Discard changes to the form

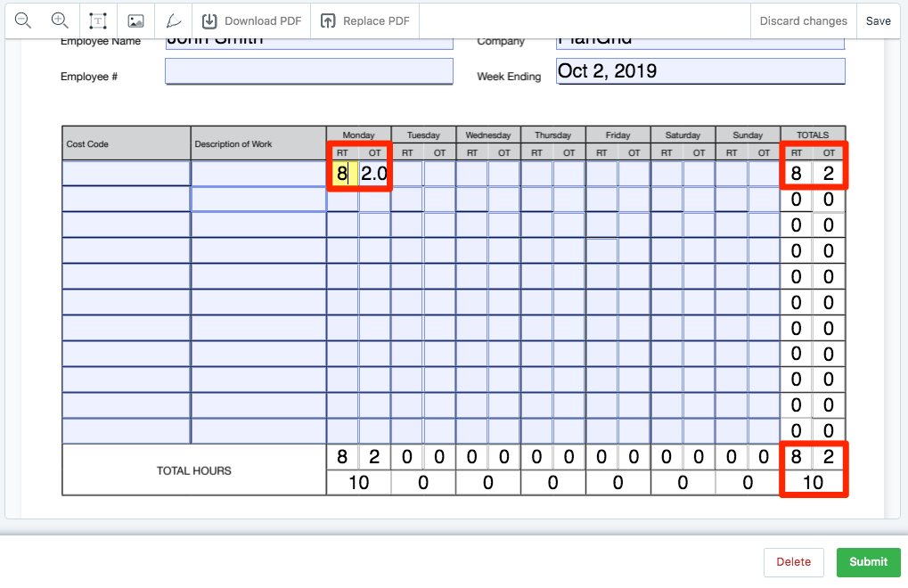coord(803,20)
